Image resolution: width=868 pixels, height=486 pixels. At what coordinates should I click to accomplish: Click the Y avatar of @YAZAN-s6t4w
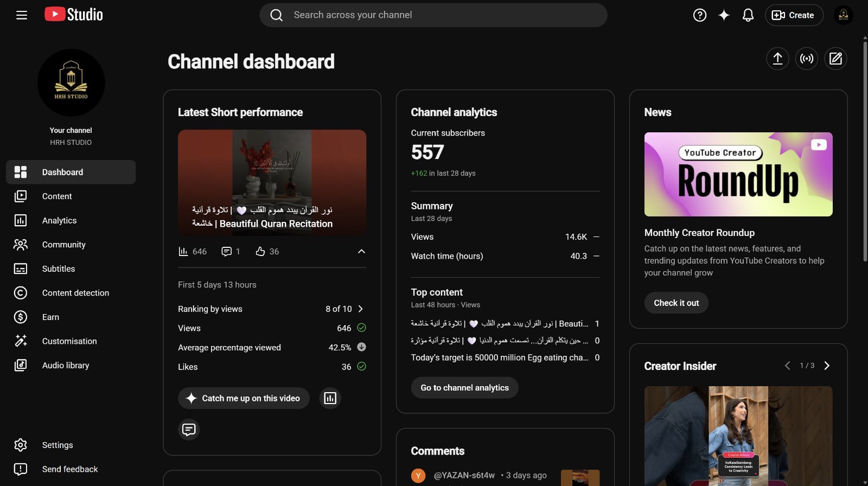(418, 476)
